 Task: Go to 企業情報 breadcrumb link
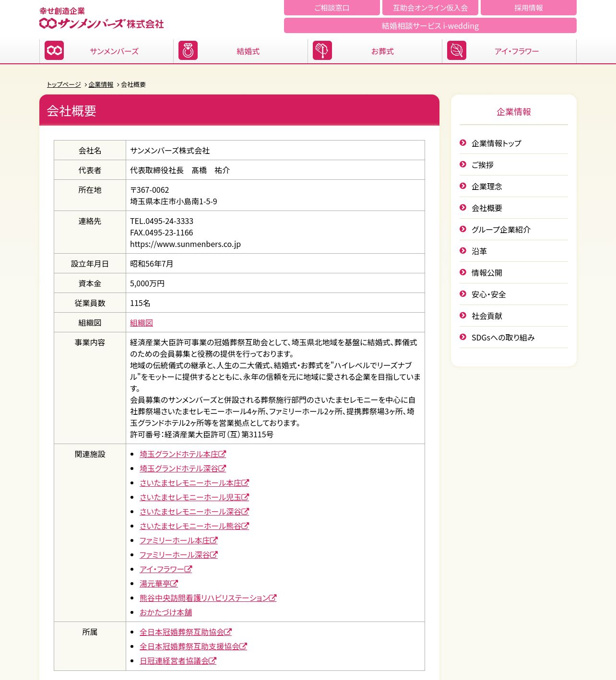[x=101, y=84]
